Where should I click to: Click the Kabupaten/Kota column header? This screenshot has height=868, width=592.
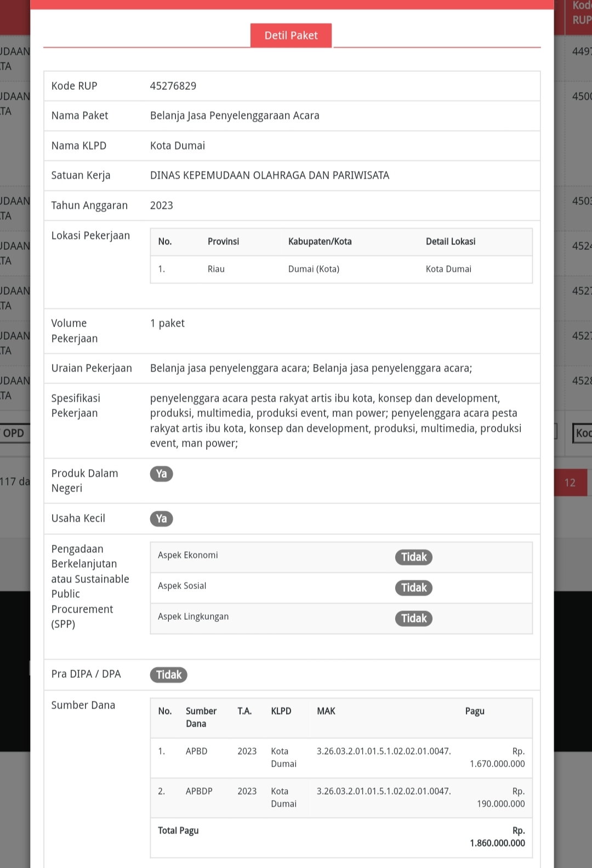point(320,242)
